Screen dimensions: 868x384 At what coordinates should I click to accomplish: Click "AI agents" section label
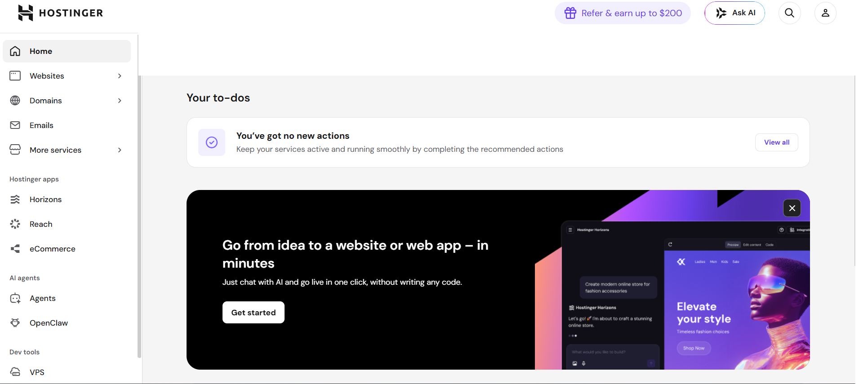[25, 278]
